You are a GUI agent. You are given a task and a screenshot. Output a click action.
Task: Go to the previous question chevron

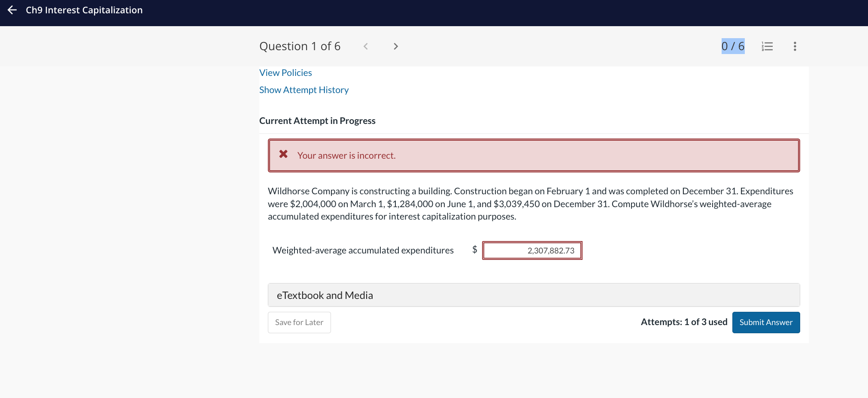click(366, 46)
